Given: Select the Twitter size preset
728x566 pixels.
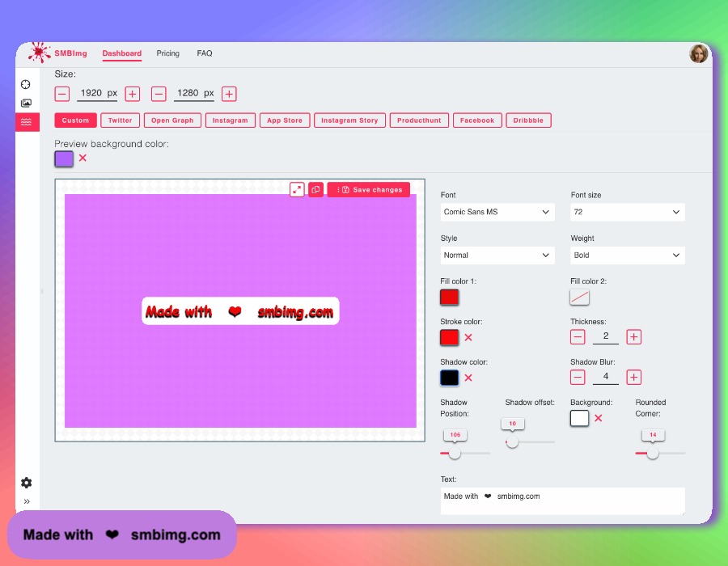Looking at the screenshot, I should (x=120, y=120).
